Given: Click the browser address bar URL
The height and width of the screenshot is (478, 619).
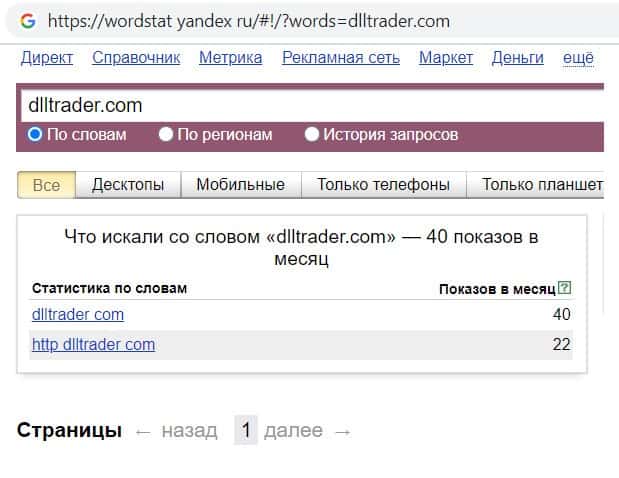Looking at the screenshot, I should pos(249,21).
